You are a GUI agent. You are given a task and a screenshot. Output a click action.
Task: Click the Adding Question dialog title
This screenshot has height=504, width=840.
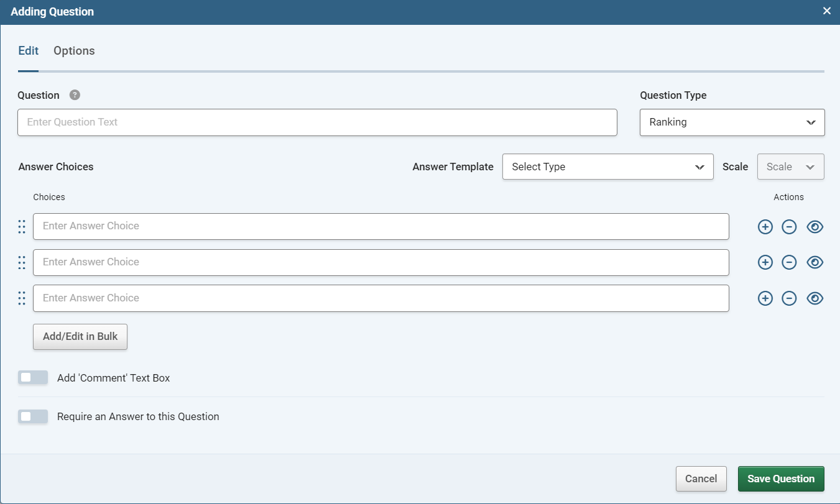point(52,11)
